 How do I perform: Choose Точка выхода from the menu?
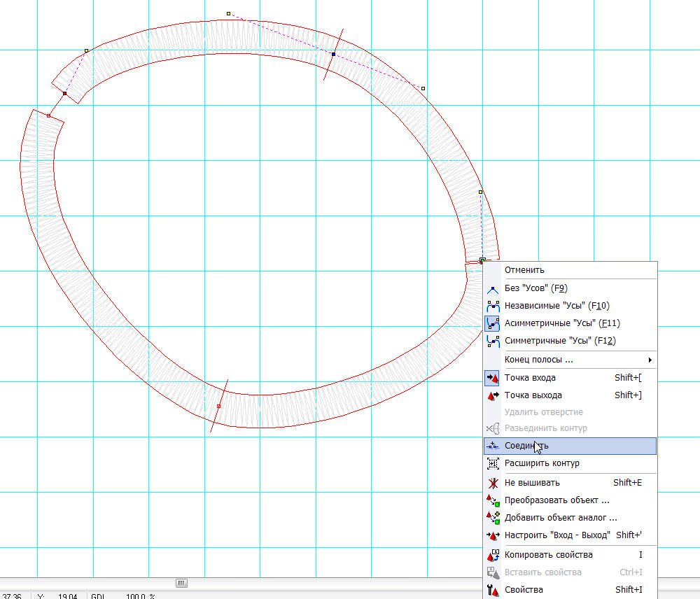click(x=533, y=395)
